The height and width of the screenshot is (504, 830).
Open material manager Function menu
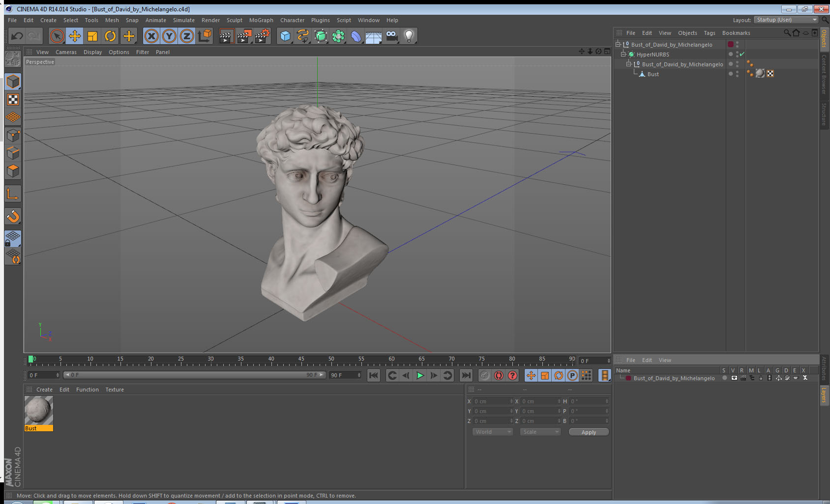coord(87,390)
